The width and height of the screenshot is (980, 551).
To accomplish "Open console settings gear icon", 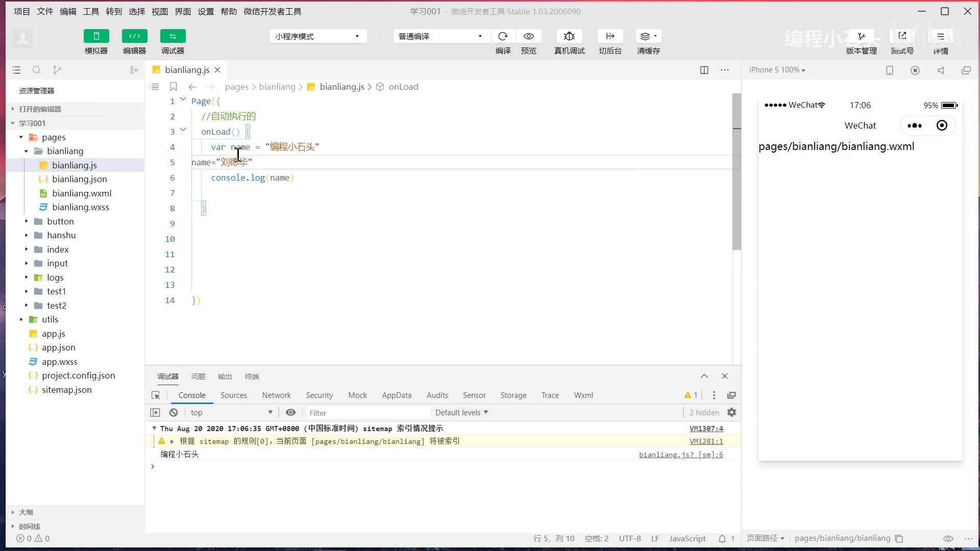I will tap(731, 412).
